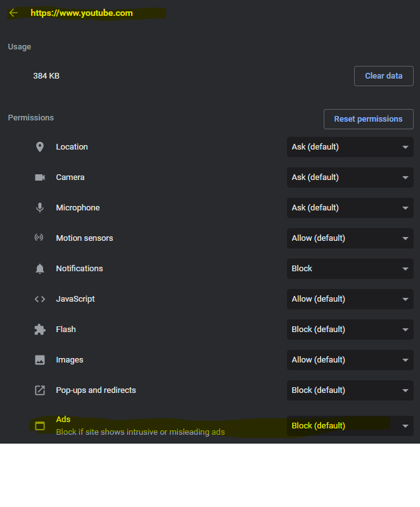420x507 pixels.
Task: Click the 384 KB usage value
Action: (x=46, y=76)
